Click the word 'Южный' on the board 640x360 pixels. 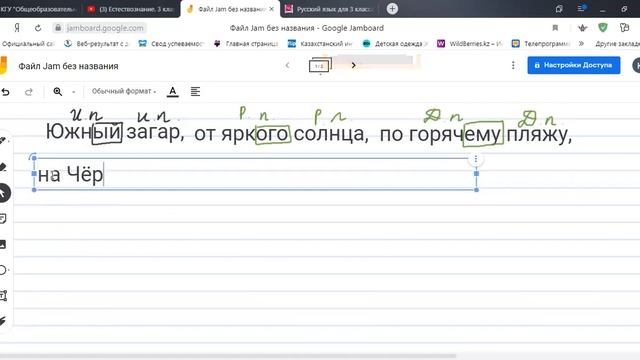click(84, 132)
